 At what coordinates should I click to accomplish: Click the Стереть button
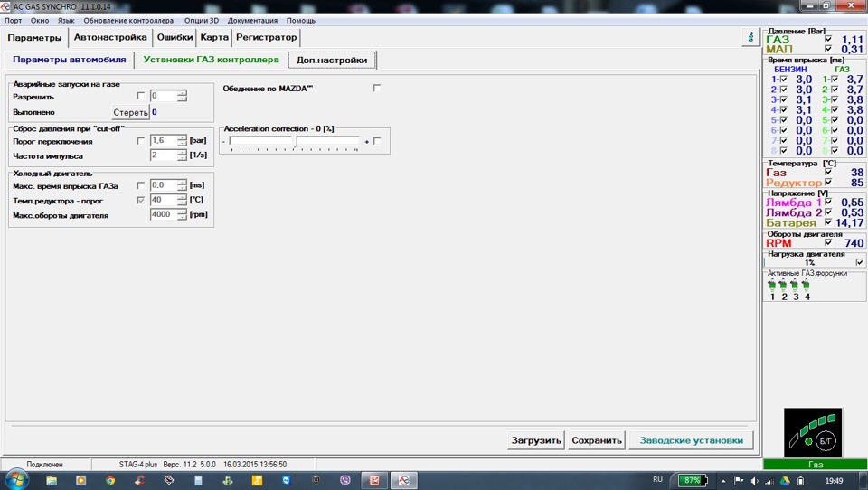point(130,112)
